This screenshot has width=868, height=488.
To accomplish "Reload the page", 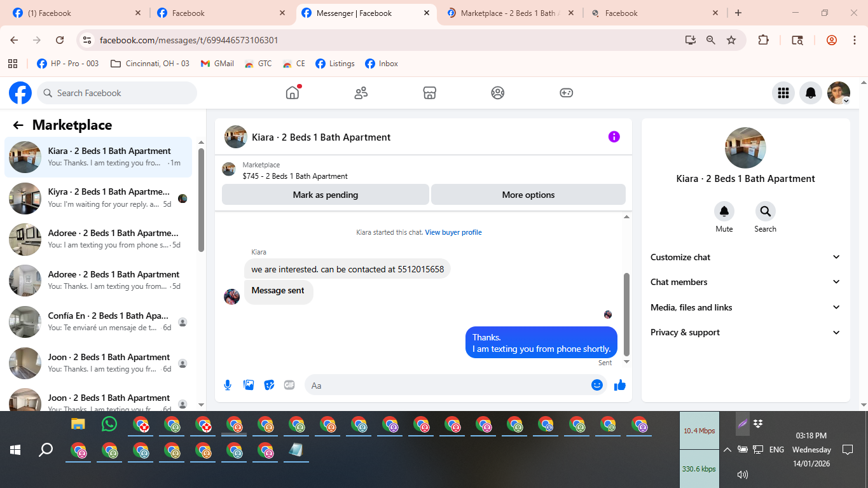I will tap(60, 40).
